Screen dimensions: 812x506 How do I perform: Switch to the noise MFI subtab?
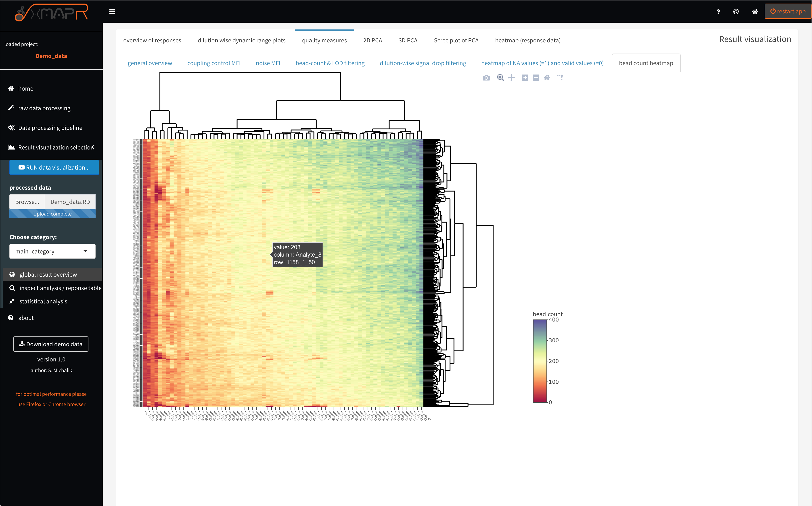point(268,63)
